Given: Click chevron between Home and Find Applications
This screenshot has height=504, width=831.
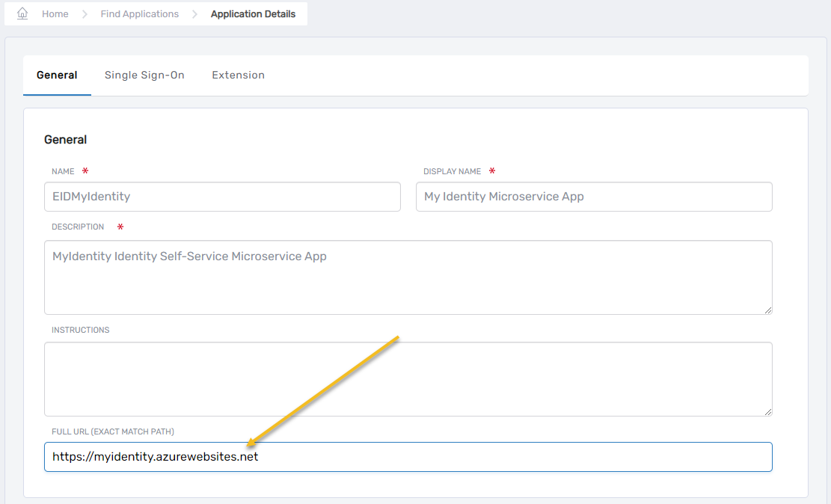Looking at the screenshot, I should 85,14.
